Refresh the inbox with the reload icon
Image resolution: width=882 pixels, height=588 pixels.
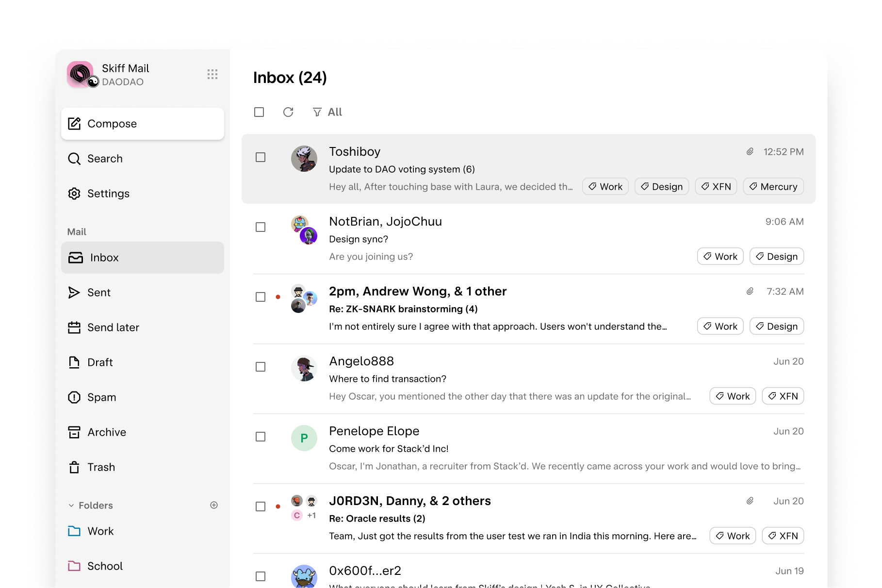coord(288,112)
